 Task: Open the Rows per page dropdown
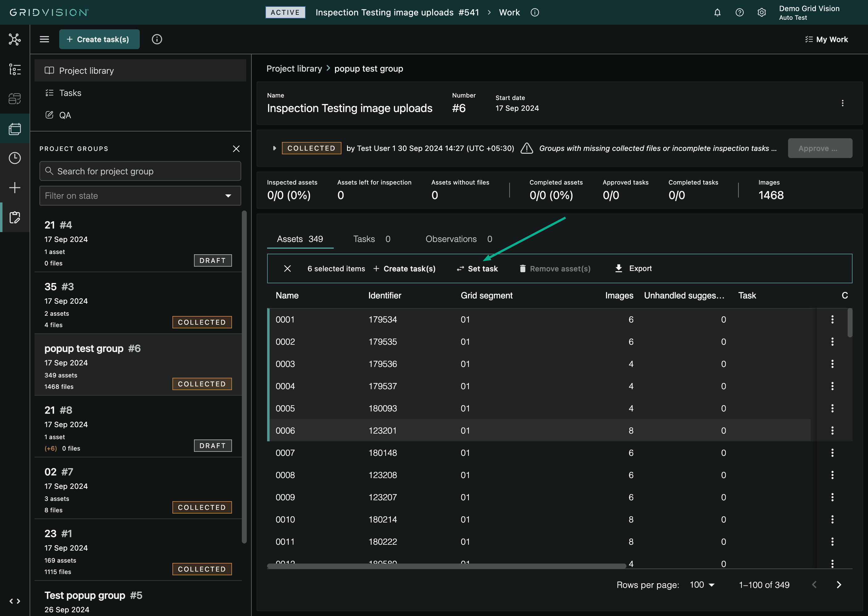click(x=702, y=585)
